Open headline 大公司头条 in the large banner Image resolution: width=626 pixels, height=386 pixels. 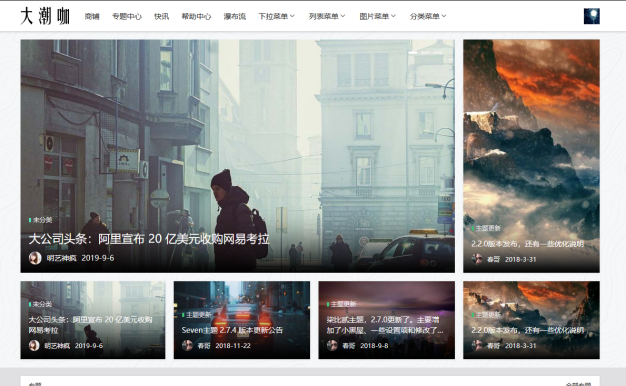pos(149,239)
